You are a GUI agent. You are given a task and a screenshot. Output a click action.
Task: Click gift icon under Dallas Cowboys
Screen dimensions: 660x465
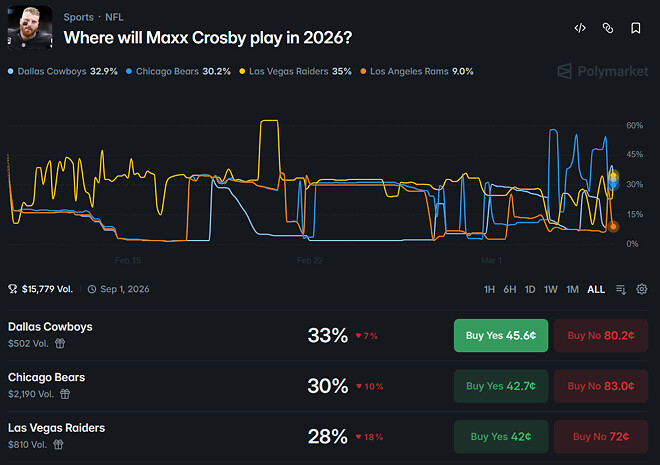click(60, 343)
